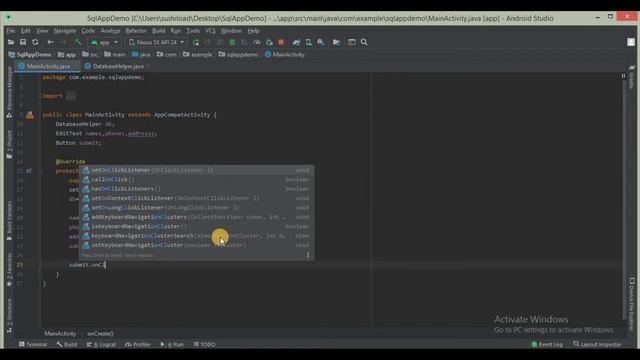
Task: Open the Event Log
Action: 547,344
